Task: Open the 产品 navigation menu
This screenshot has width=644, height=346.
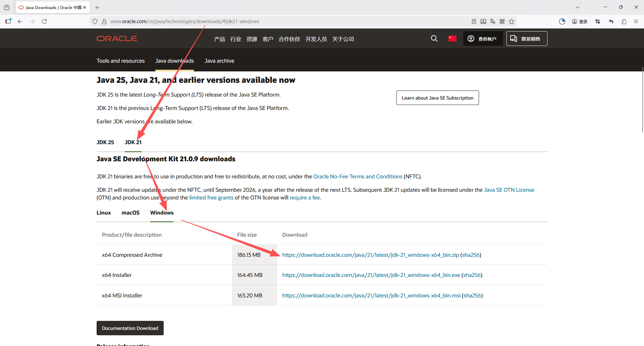Action: pyautogui.click(x=219, y=39)
